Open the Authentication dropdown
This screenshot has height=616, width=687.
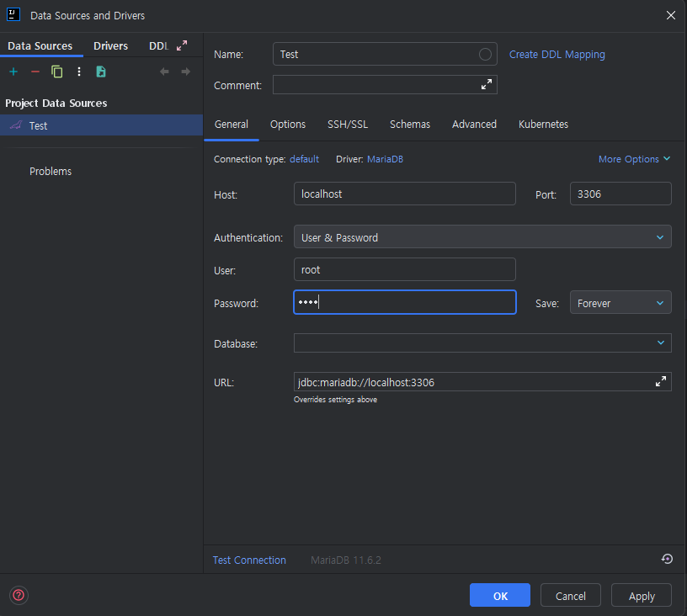tap(482, 236)
